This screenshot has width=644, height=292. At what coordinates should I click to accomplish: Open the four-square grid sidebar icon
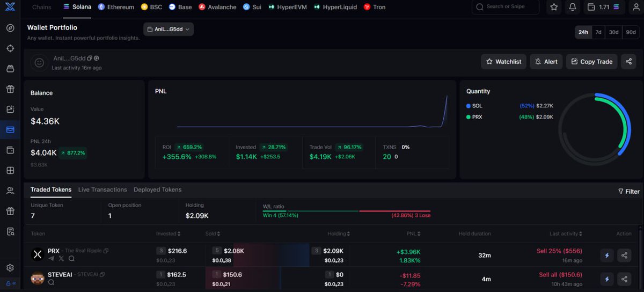10,170
